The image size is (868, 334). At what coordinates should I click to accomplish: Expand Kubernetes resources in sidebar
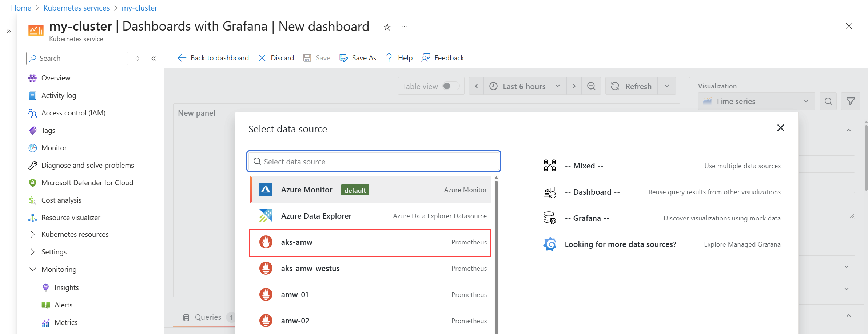(x=33, y=234)
